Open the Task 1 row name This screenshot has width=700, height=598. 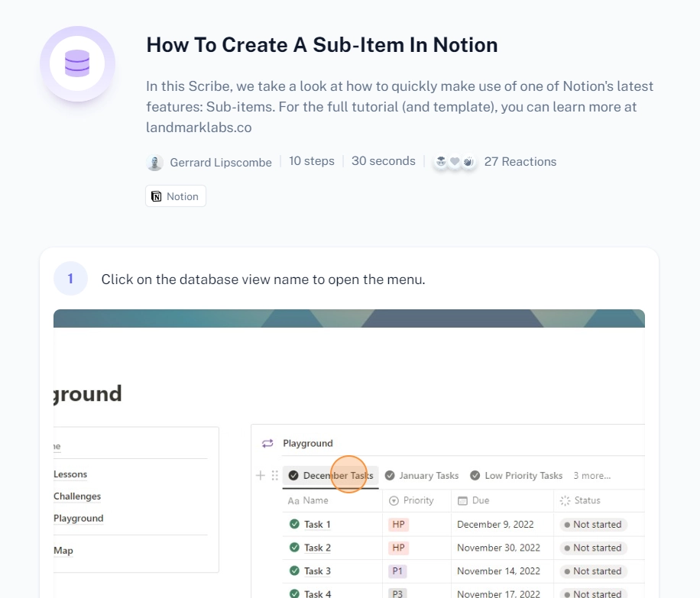click(317, 525)
